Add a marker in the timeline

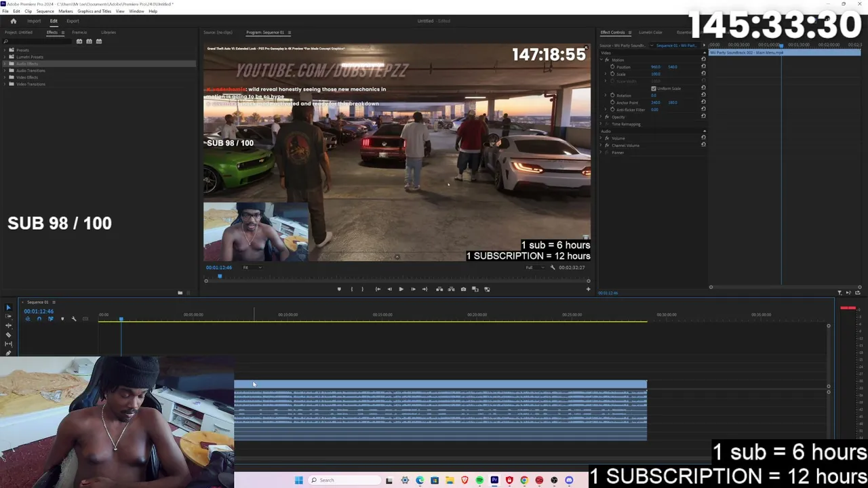62,319
